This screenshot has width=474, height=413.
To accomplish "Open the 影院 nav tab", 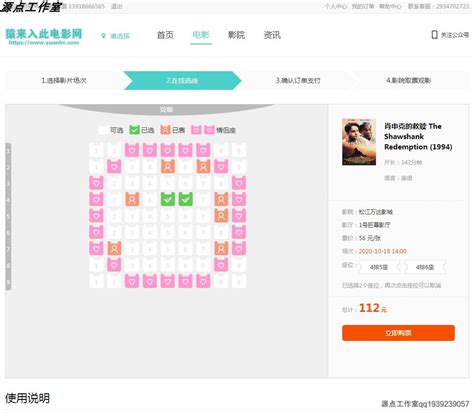I will 236,35.
